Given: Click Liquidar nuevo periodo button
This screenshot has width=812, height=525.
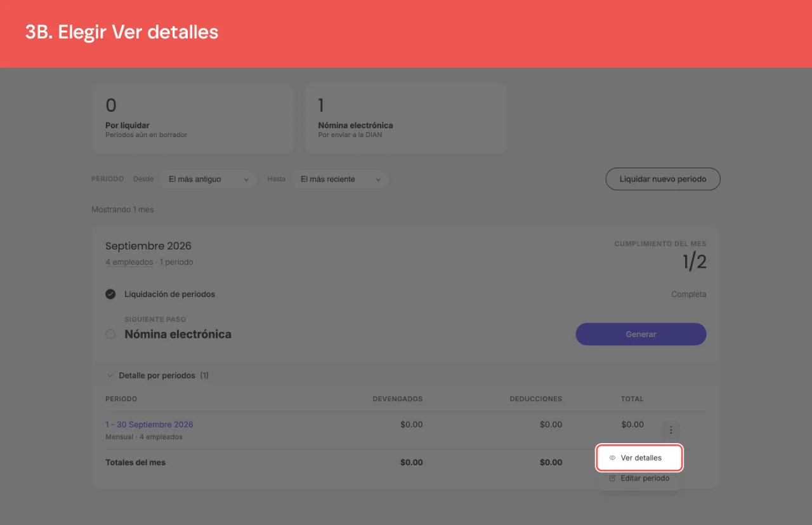Looking at the screenshot, I should tap(663, 179).
